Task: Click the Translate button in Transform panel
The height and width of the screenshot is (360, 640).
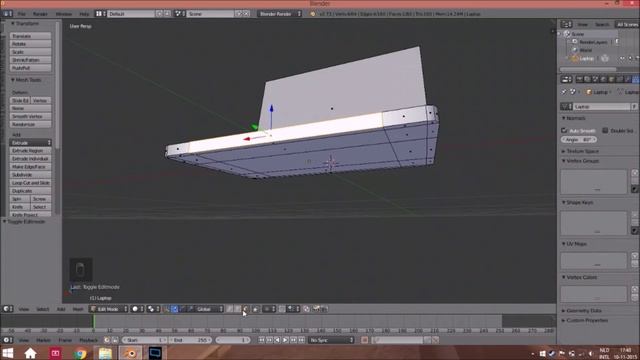Action: [31, 36]
